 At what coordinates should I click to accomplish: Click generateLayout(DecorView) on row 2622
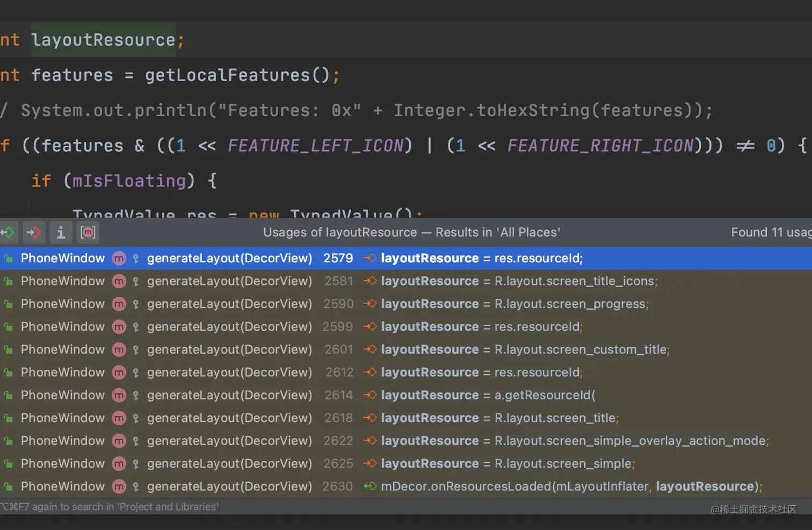[x=229, y=441]
